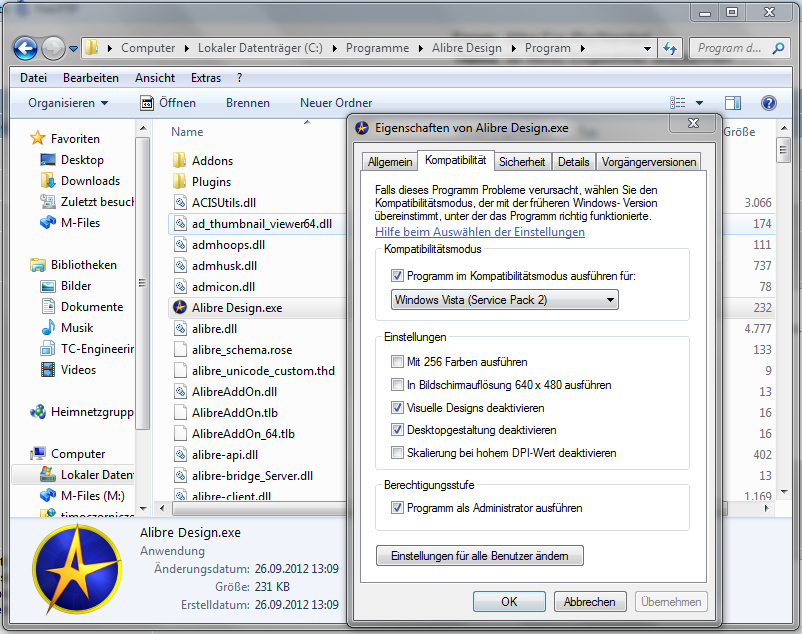Click Einstellungen für alle Benutzer ändern
Screen dimensions: 802x634
point(480,556)
